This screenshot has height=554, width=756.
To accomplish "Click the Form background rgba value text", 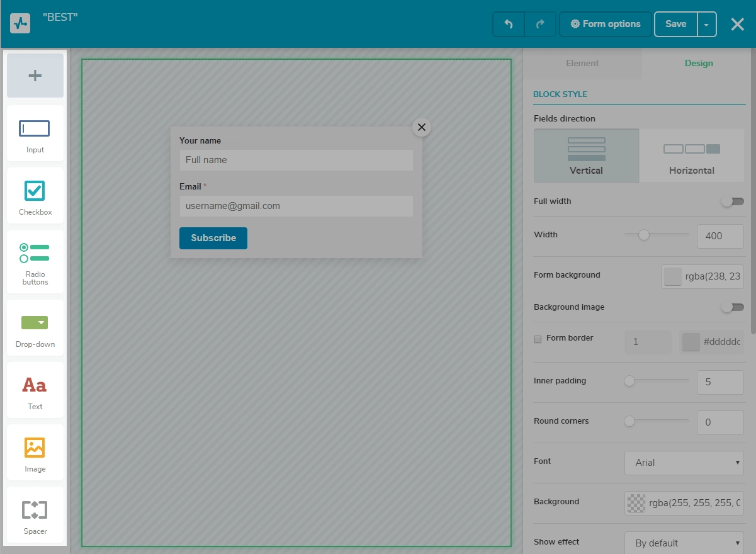I will coord(713,276).
